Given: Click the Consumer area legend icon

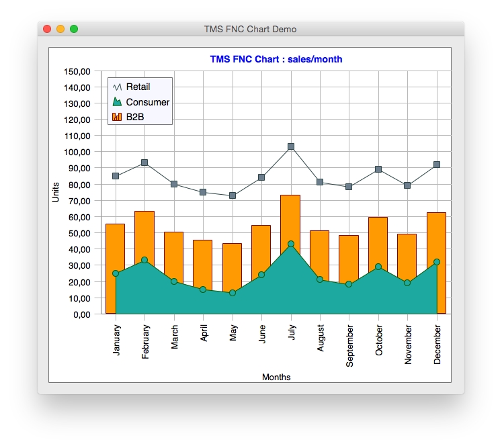Looking at the screenshot, I should pyautogui.click(x=117, y=102).
